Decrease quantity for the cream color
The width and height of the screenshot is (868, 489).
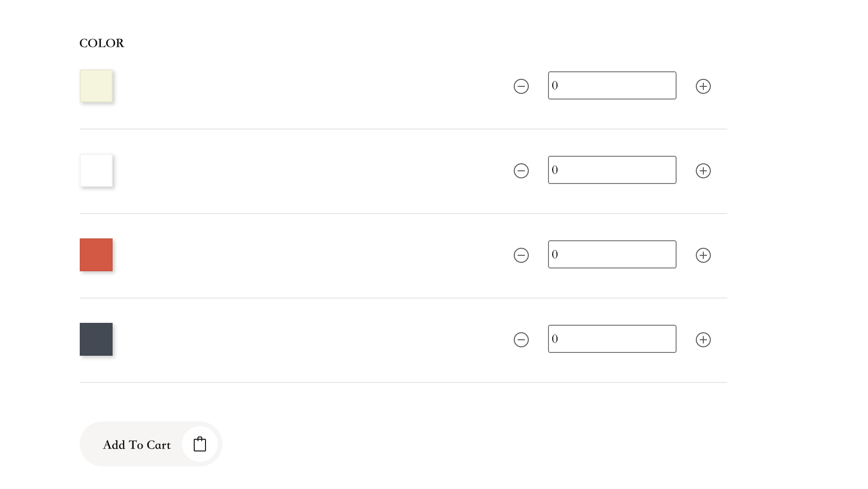point(521,86)
